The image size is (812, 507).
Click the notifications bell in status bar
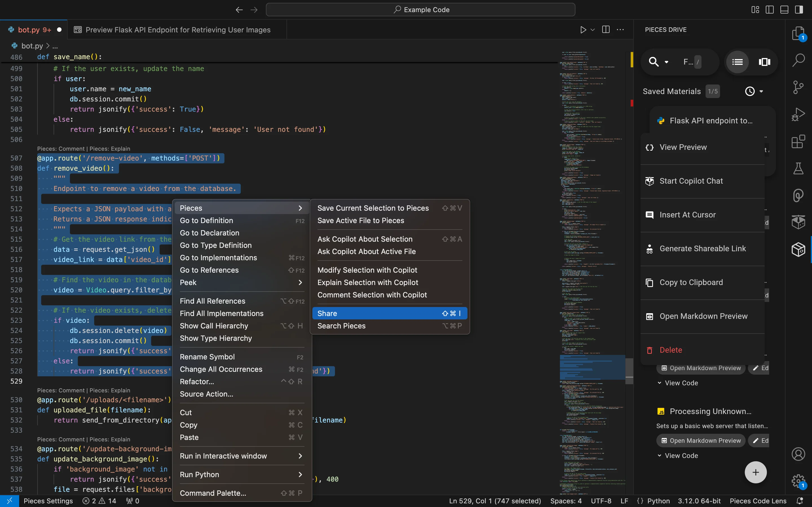click(800, 501)
